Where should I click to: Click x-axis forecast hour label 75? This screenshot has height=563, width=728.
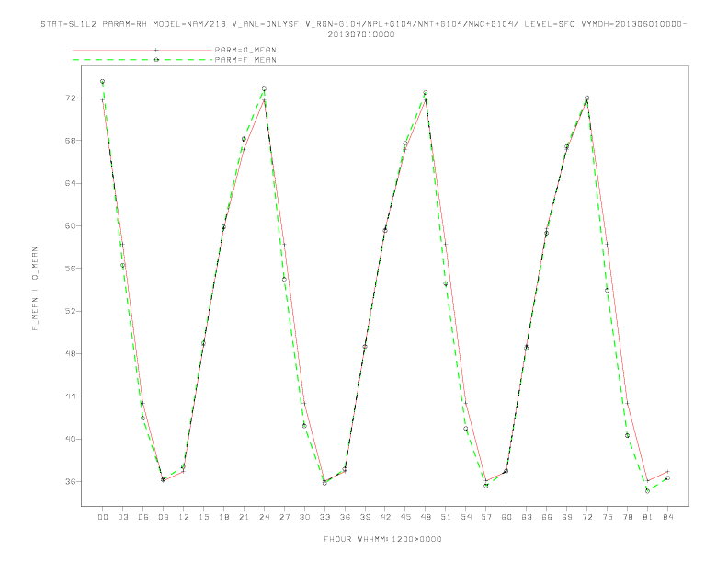[608, 517]
